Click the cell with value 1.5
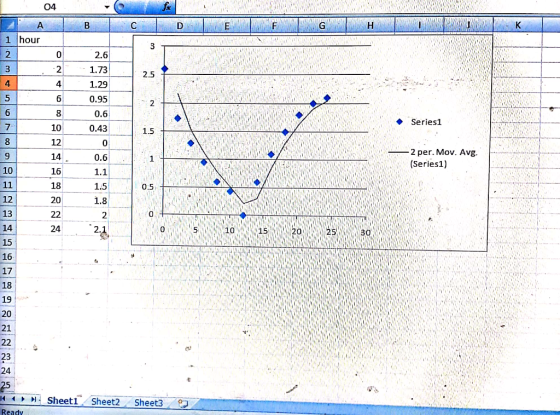The width and height of the screenshot is (560, 415). [87, 186]
